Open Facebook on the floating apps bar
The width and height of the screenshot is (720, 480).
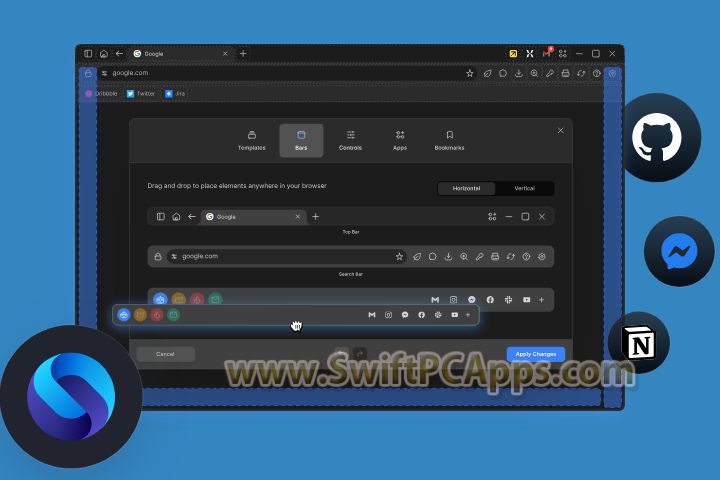(x=422, y=315)
